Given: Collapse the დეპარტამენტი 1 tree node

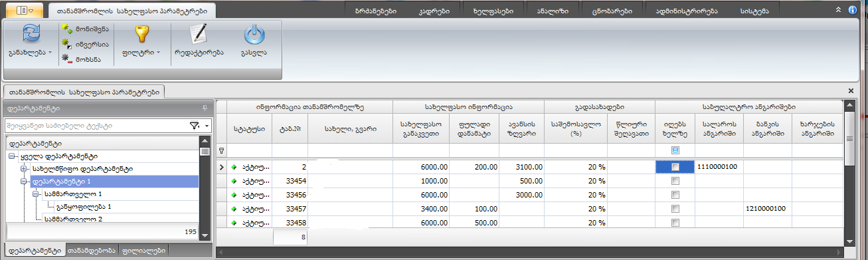Looking at the screenshot, I should click(x=24, y=181).
